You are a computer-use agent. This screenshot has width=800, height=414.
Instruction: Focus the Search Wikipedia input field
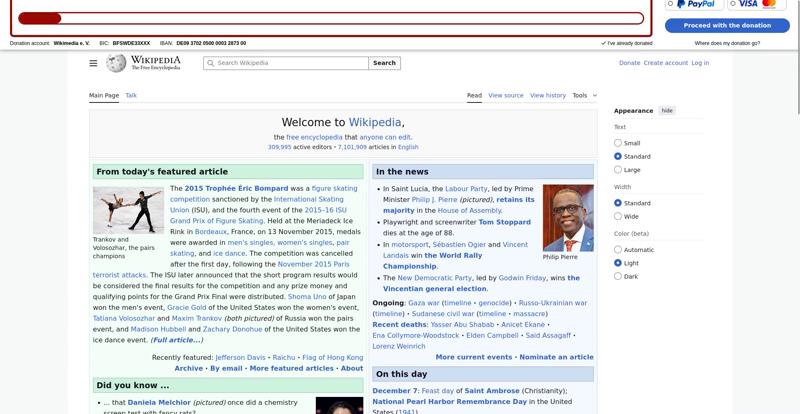290,63
